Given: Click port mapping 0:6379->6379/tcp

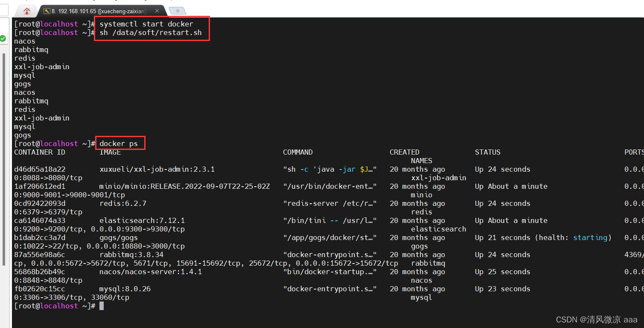Looking at the screenshot, I should pos(48,212).
